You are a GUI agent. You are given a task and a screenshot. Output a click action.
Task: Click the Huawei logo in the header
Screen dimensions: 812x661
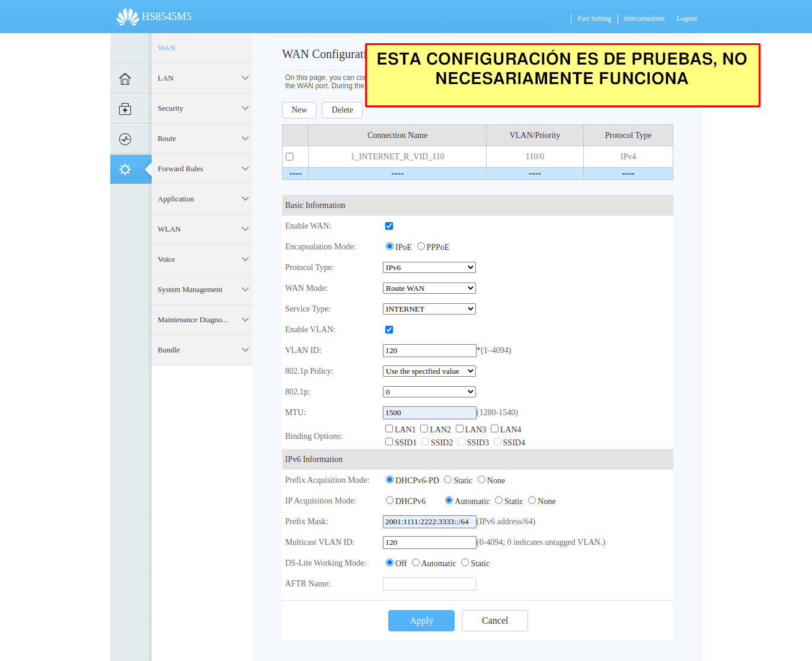click(127, 17)
